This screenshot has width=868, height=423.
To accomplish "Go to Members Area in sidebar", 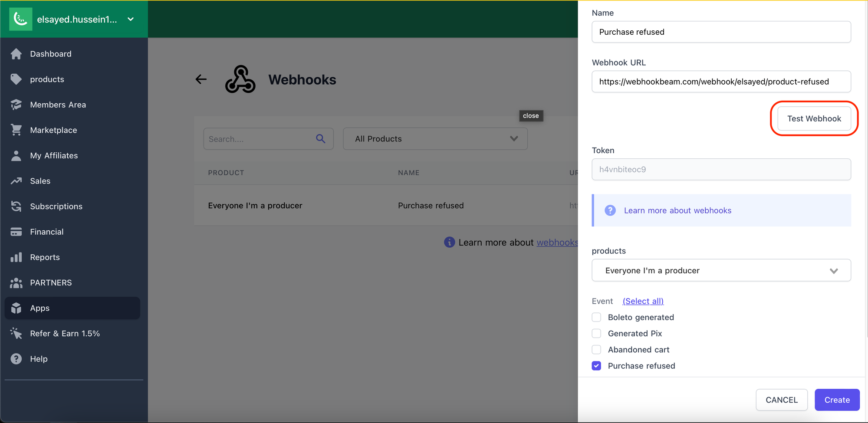I will point(58,105).
